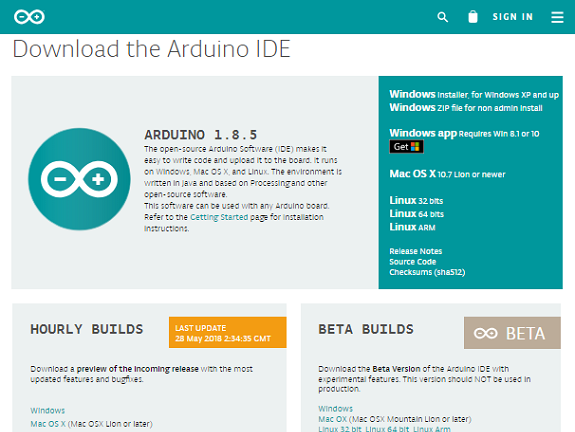Download Windows ZIP file for non admin install
This screenshot has width=575, height=432.
click(x=466, y=107)
